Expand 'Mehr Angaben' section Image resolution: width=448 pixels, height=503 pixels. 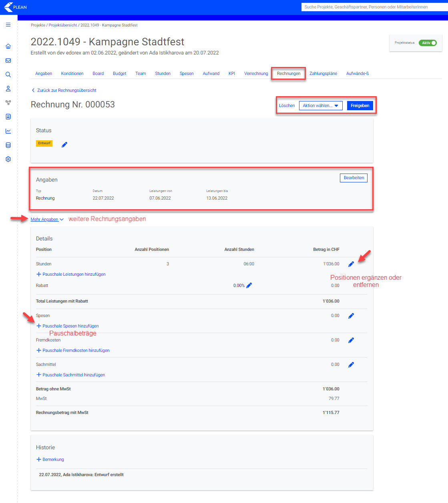coord(47,220)
